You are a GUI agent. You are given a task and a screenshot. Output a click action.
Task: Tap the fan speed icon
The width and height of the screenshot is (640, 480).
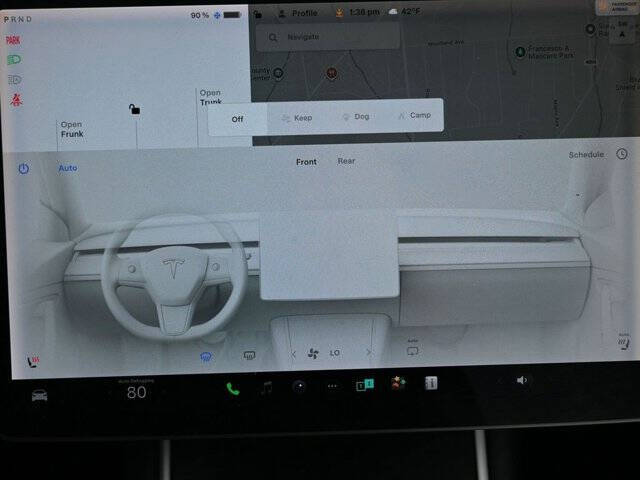313,353
